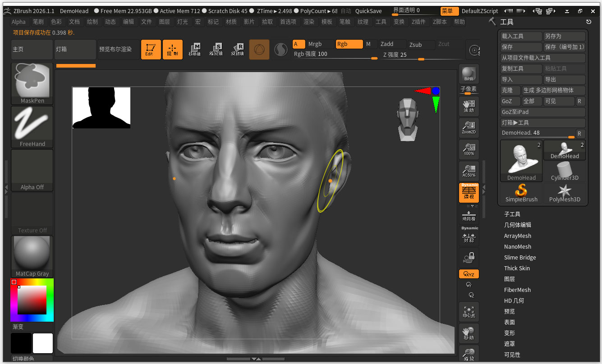Select the Cylinder3D tool thumbnail
602x364 pixels.
tap(564, 170)
